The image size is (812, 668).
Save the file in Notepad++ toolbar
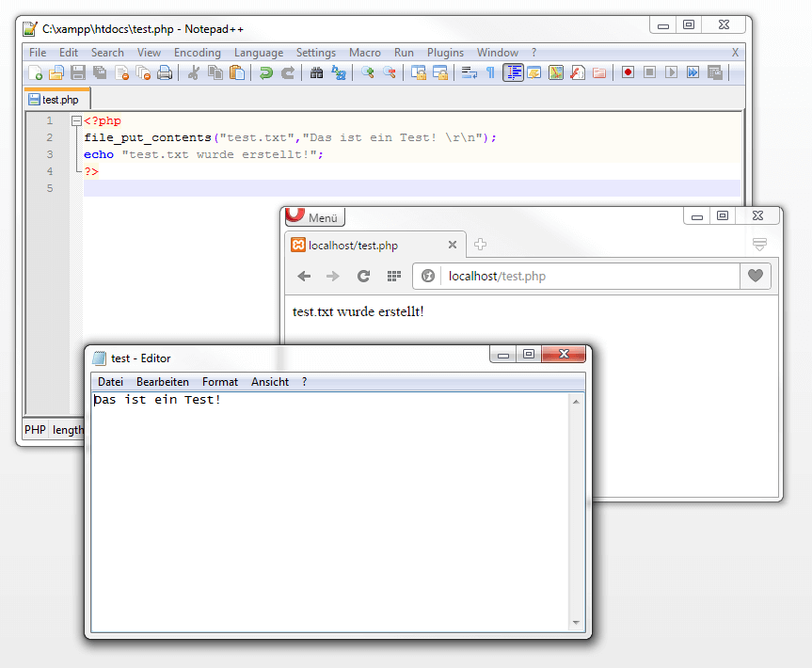click(x=78, y=72)
